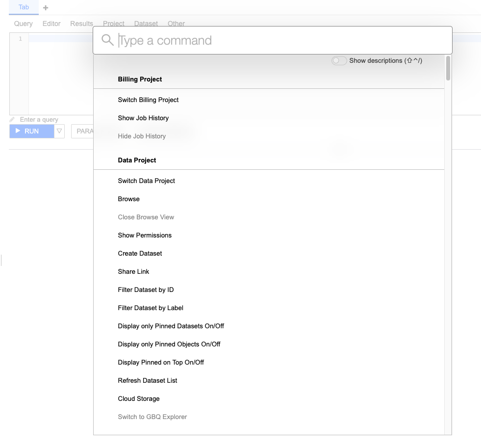Choose Show Job History command

pos(143,118)
